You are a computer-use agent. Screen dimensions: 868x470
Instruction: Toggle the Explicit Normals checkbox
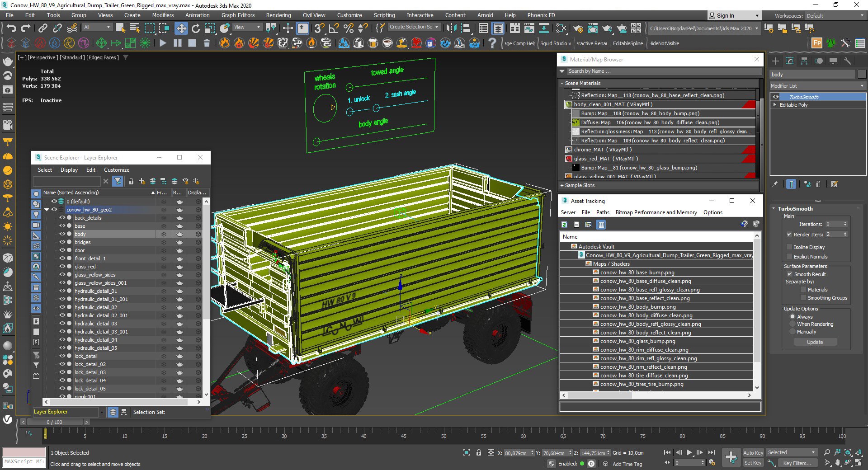pyautogui.click(x=789, y=257)
